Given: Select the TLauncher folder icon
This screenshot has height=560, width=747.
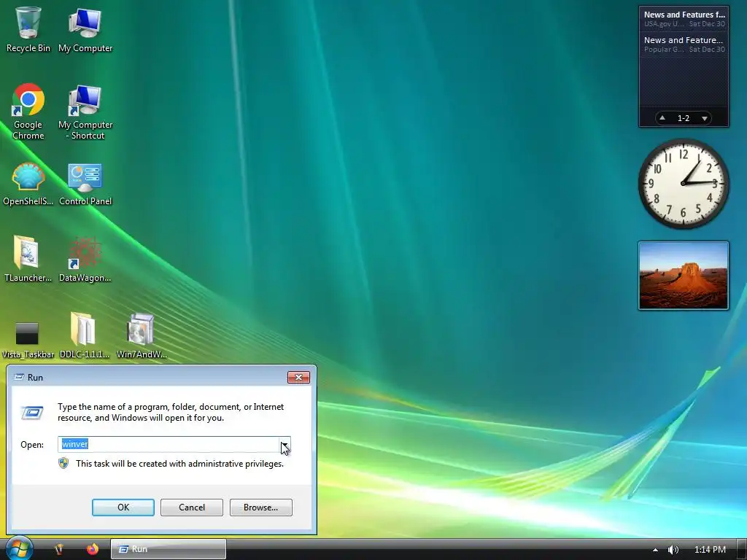Looking at the screenshot, I should [28, 259].
